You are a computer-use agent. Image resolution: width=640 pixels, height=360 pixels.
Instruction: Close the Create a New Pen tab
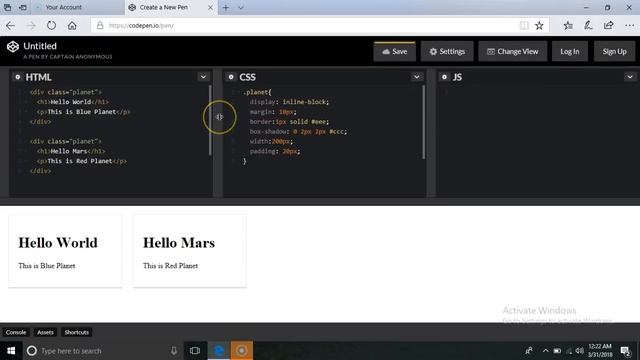click(210, 7)
